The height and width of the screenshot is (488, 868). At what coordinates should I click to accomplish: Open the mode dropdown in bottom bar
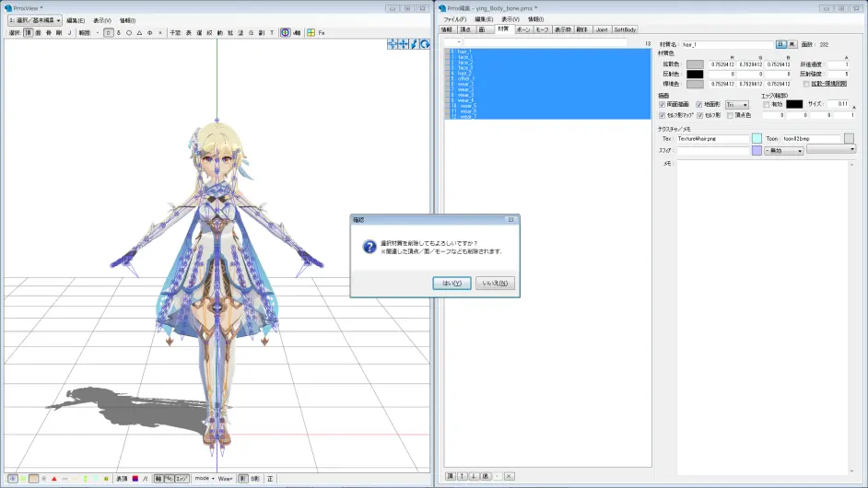click(205, 479)
